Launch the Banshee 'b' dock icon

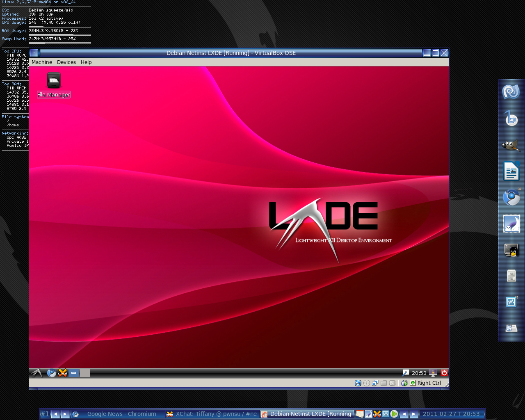point(511,118)
